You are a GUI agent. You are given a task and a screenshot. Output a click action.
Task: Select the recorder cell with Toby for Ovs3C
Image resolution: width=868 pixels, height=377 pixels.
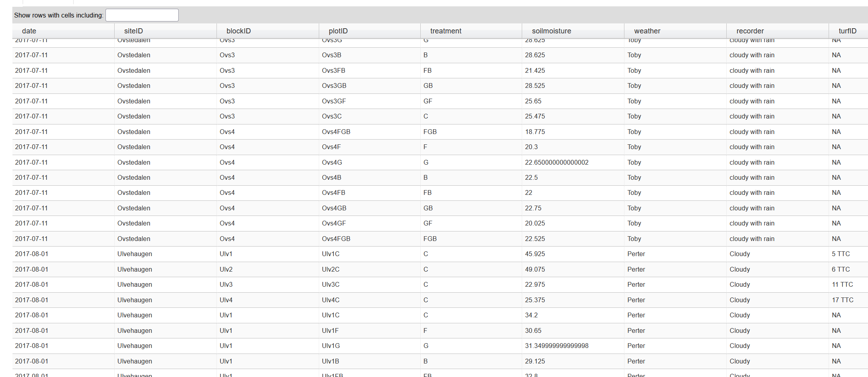click(x=634, y=116)
